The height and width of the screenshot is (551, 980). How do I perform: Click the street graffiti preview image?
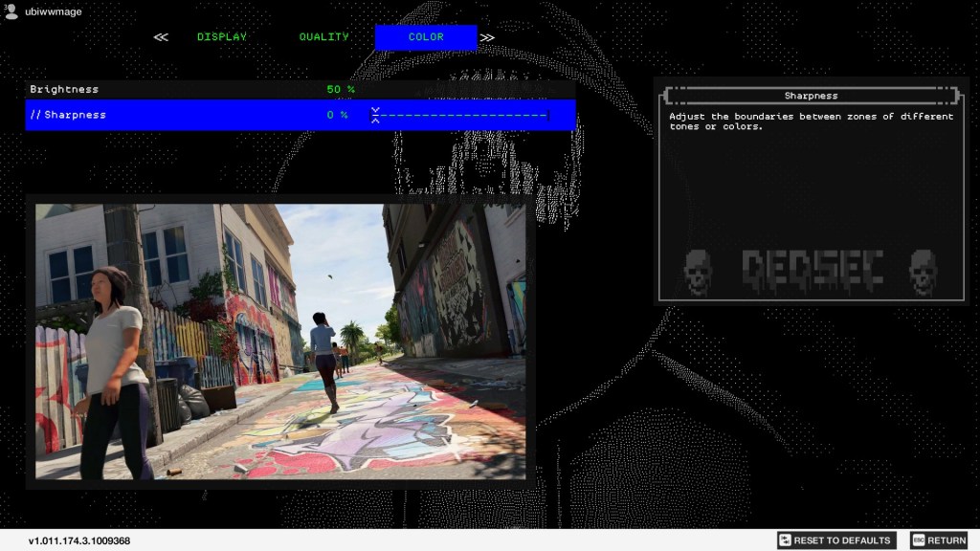280,342
